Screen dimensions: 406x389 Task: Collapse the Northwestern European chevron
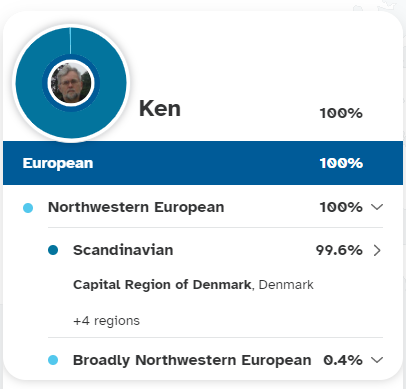click(x=377, y=207)
